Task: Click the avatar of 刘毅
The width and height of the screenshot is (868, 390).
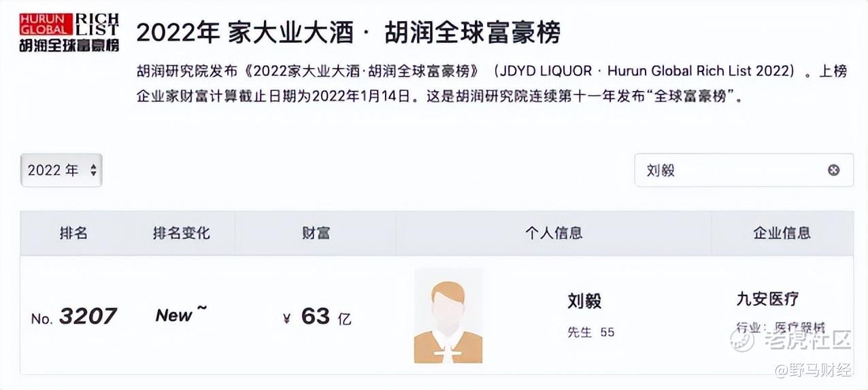Action: point(448,316)
